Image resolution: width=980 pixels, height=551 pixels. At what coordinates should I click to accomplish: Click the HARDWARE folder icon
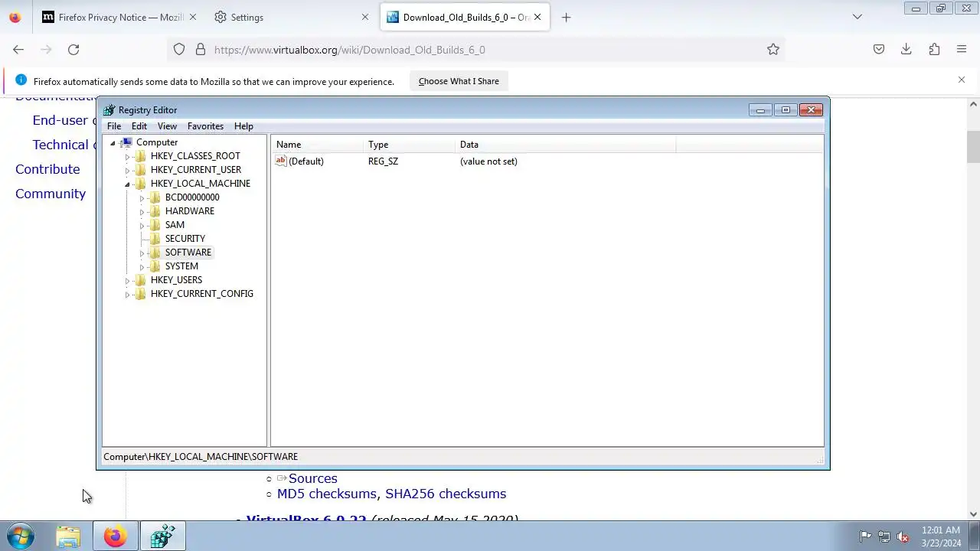coord(155,211)
